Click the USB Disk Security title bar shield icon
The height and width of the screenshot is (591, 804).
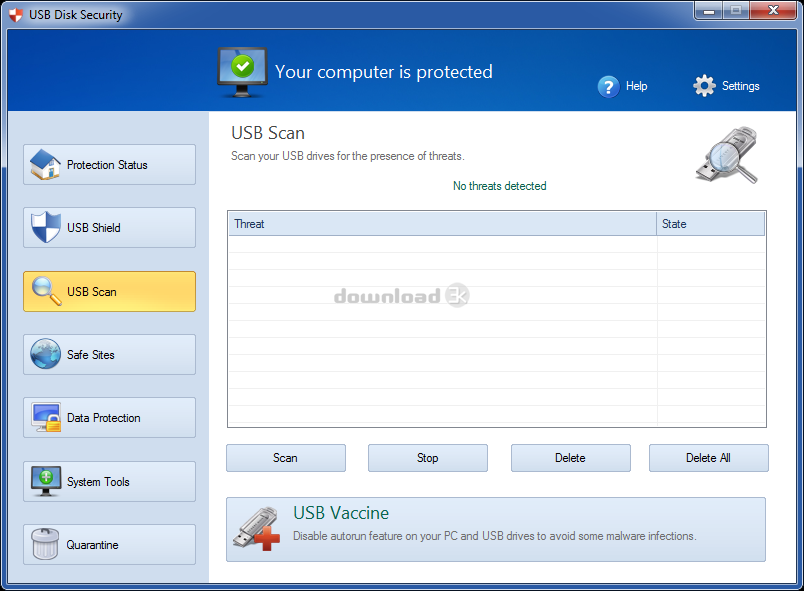click(16, 15)
